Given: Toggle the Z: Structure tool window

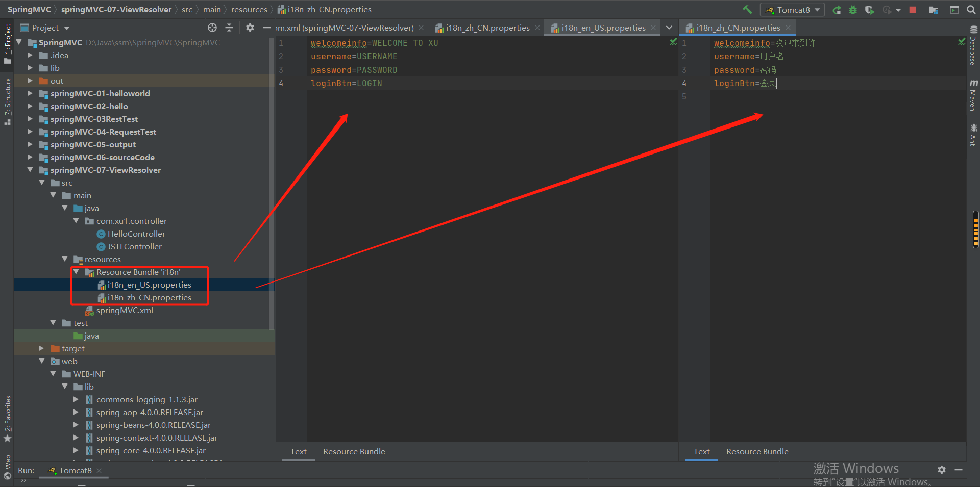Looking at the screenshot, I should coord(7,101).
